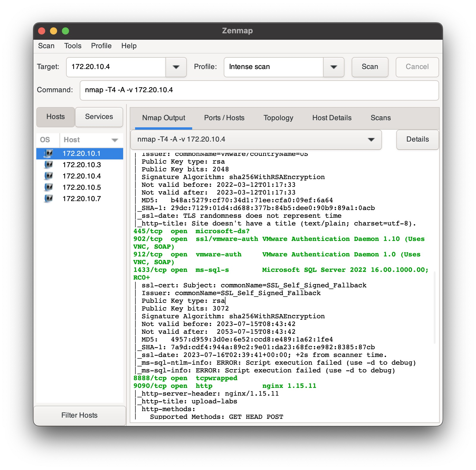
Task: Open the Tools menu
Action: [x=73, y=46]
